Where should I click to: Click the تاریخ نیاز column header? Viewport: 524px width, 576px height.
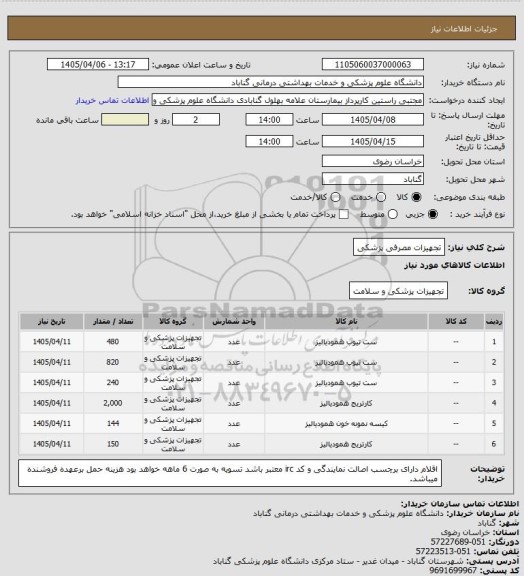click(x=51, y=322)
